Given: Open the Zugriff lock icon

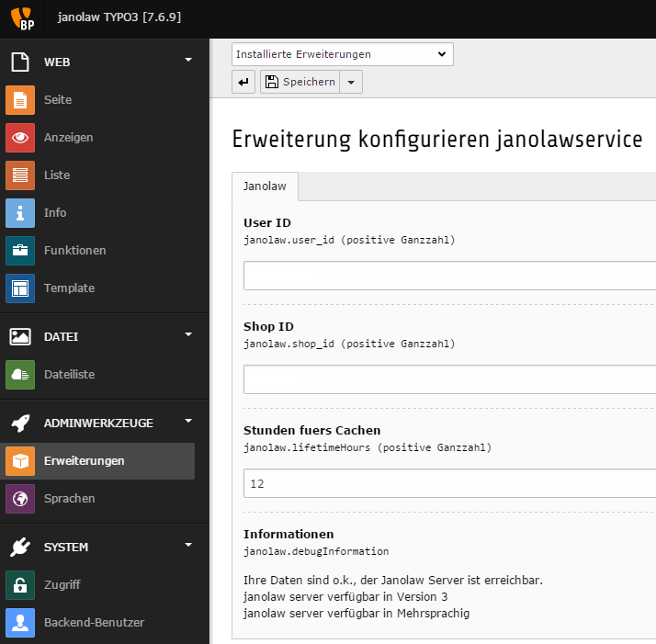Looking at the screenshot, I should pos(20,585).
